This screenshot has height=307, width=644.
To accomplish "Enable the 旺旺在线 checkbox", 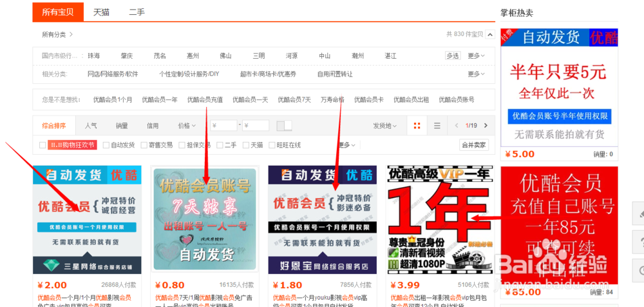I will [x=272, y=145].
